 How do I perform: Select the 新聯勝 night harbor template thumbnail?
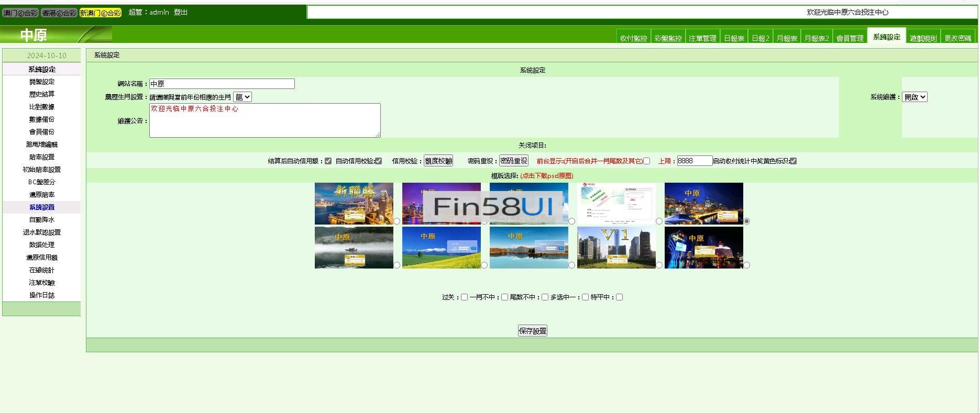coord(354,204)
